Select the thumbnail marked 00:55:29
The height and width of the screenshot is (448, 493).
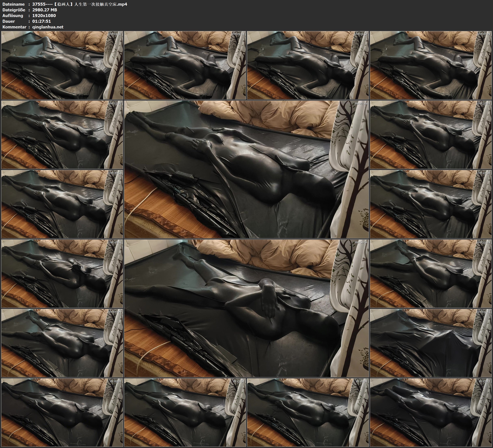click(x=431, y=273)
